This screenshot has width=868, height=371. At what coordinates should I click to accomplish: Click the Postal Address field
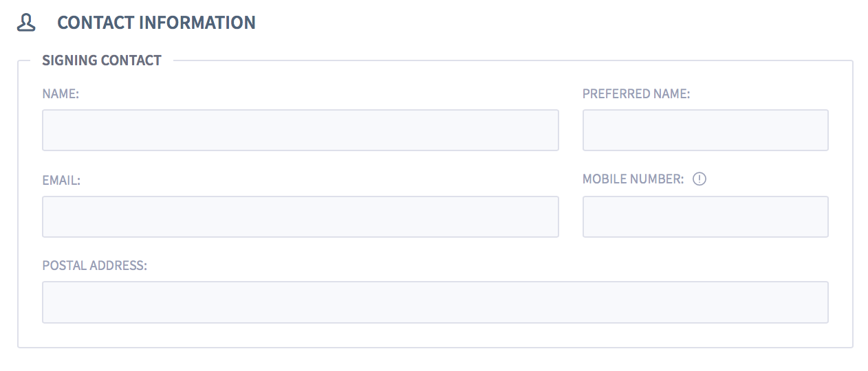[435, 302]
